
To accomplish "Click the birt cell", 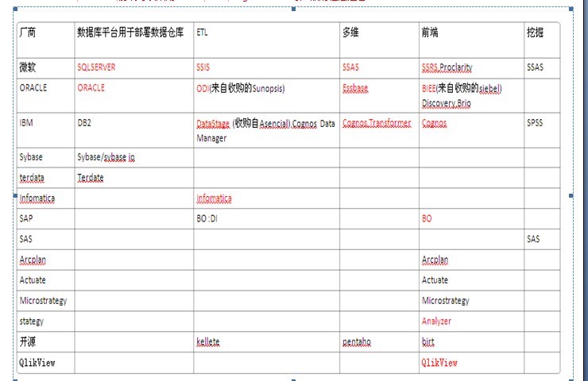I will point(471,341).
